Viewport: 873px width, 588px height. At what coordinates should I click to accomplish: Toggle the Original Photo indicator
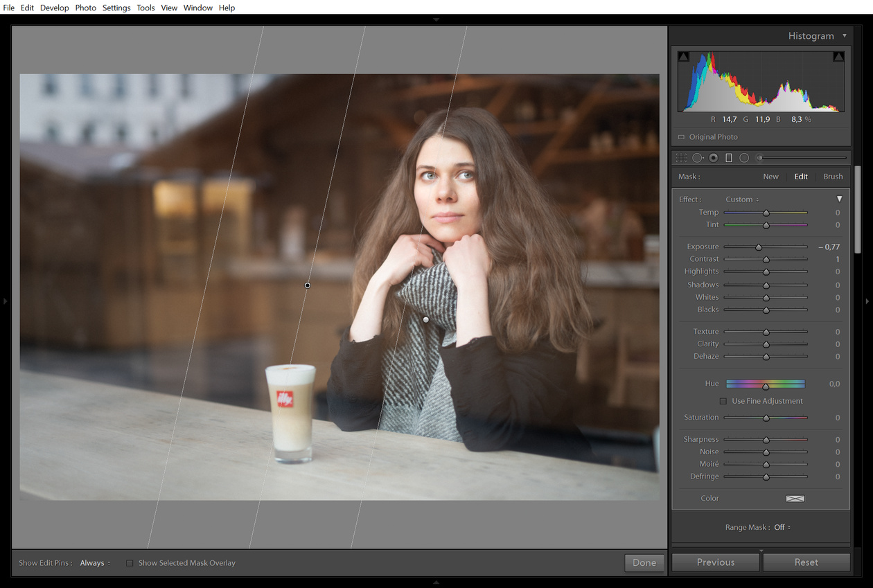pos(681,137)
